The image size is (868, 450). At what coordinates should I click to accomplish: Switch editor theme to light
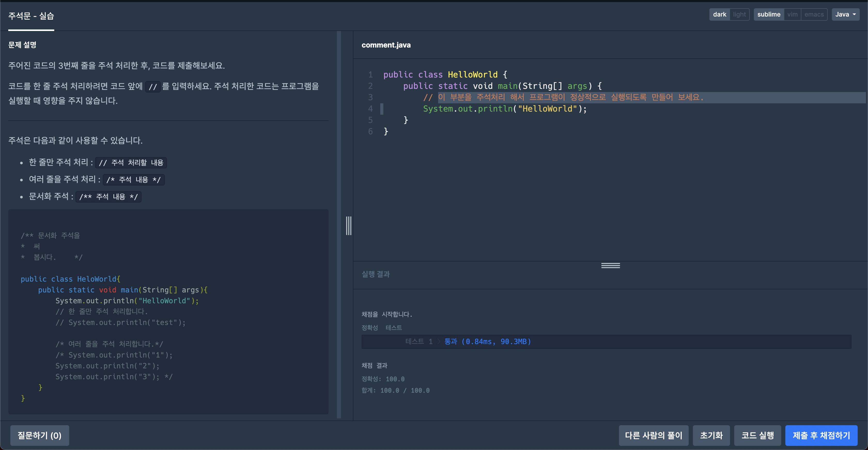coord(739,14)
